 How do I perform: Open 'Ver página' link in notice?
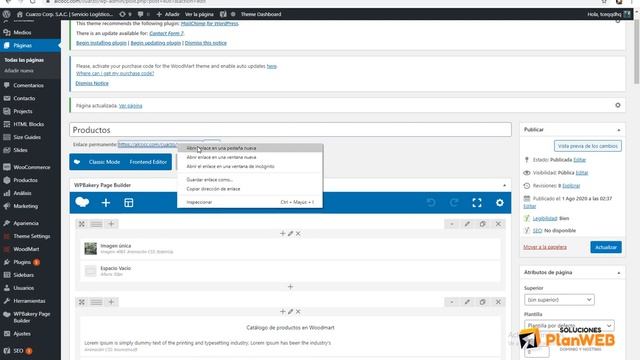[x=131, y=106]
